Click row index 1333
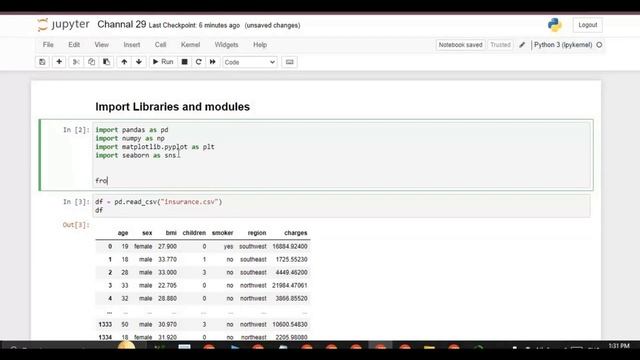This screenshot has height=360, width=640. pos(105,324)
